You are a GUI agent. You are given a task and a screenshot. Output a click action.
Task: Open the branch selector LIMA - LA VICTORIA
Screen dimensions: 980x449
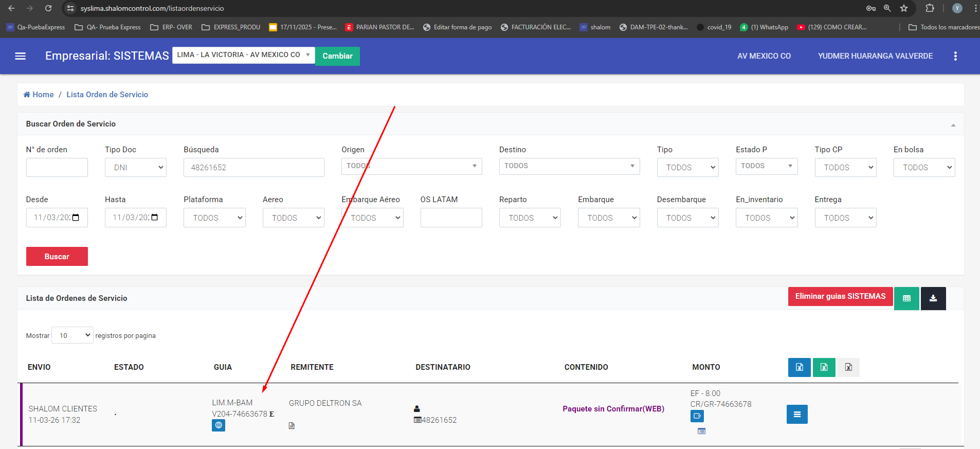pos(243,55)
